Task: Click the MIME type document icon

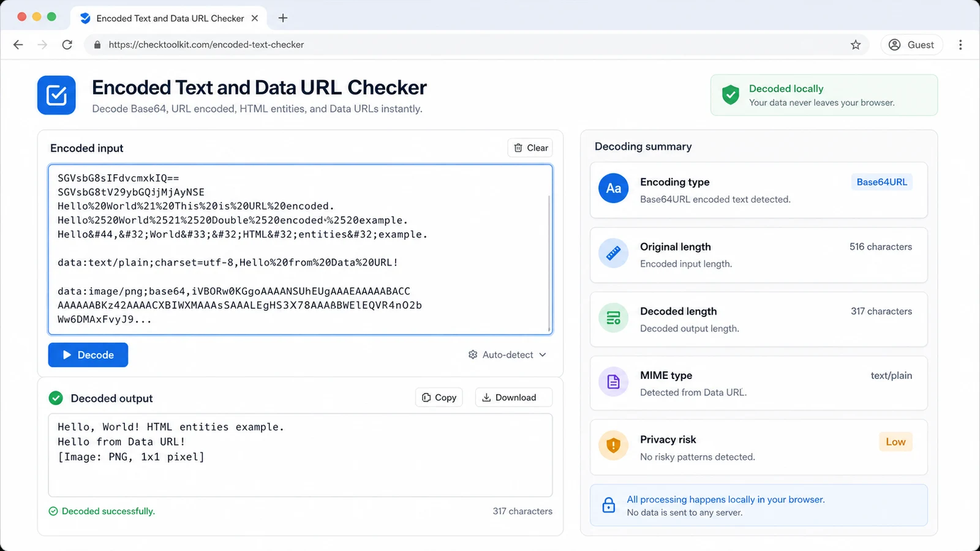Action: (x=613, y=382)
